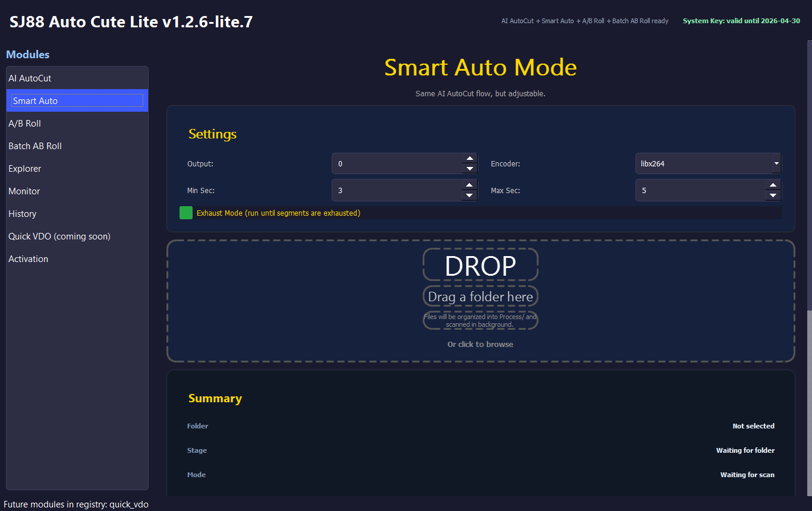The image size is (812, 511).
Task: Decrease Min Sec using down arrow
Action: [x=470, y=194]
